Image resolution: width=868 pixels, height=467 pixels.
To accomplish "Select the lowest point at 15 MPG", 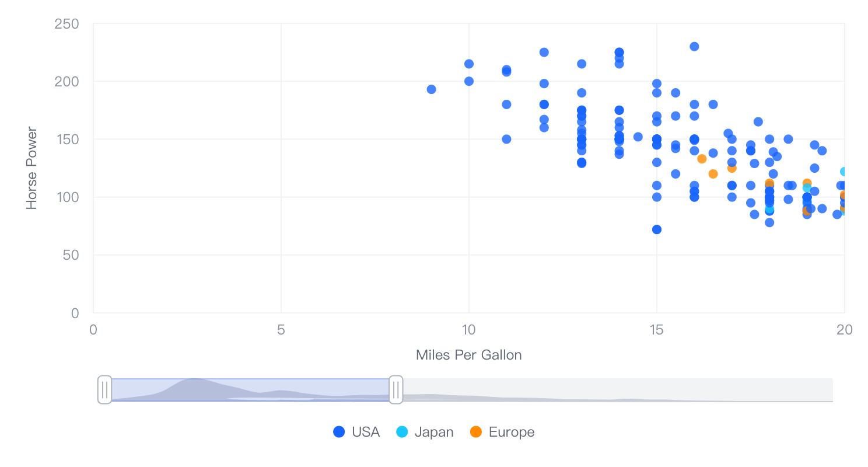I will point(657,229).
